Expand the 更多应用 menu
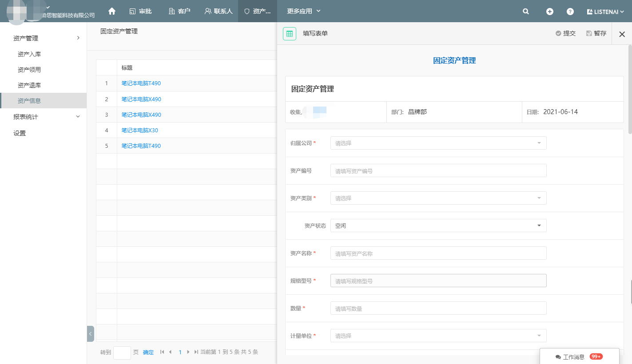 tap(304, 11)
